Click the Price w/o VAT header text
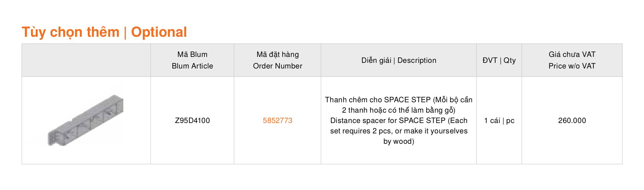The image size is (644, 190). pos(572,66)
